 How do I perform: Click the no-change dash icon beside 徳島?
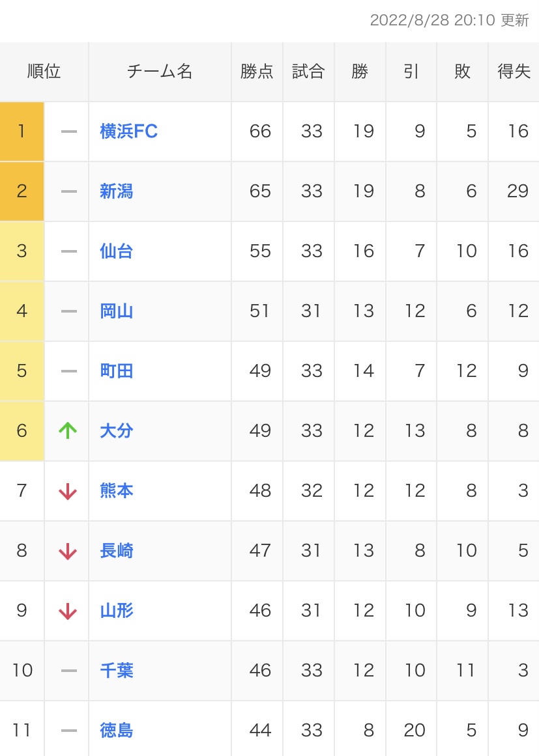point(68,731)
